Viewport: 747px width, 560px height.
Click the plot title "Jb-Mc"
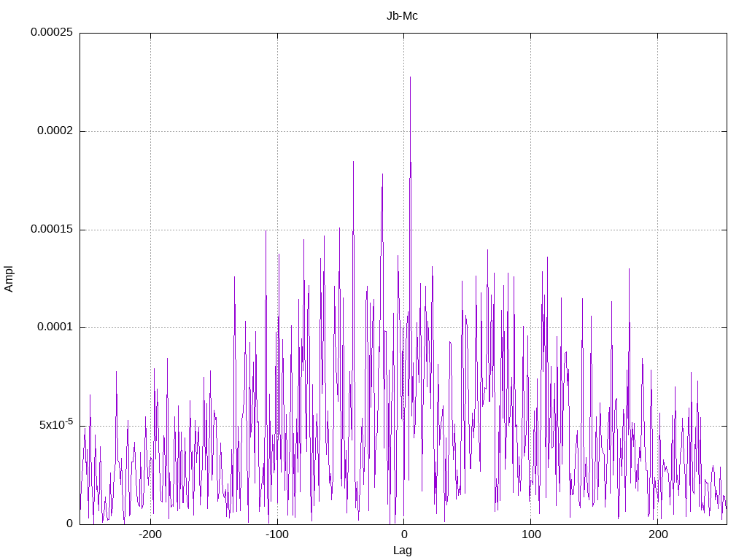402,16
